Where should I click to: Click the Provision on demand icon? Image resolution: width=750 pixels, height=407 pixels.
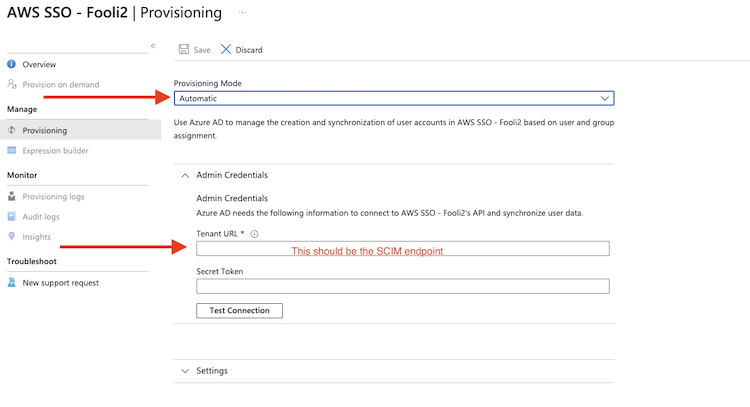click(x=11, y=84)
